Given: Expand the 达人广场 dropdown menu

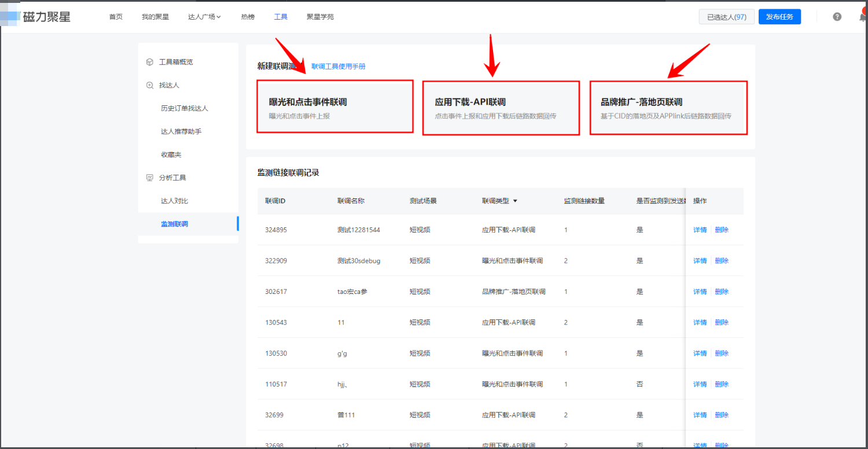Looking at the screenshot, I should (x=205, y=17).
